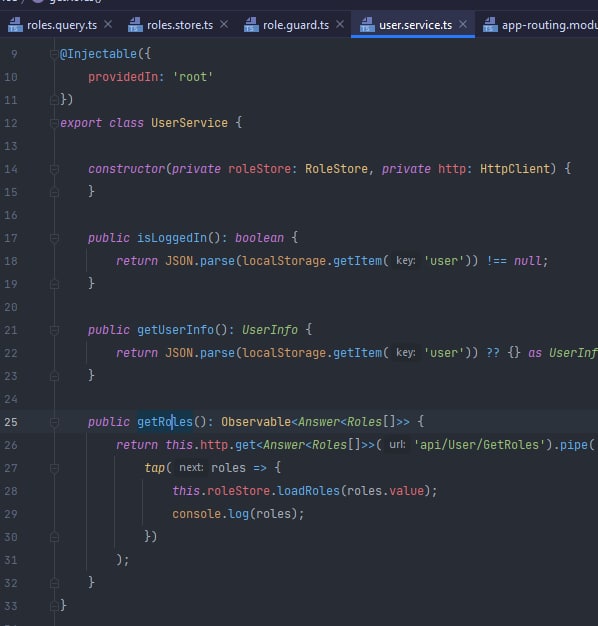Fold the constructor block on line 14

pyautogui.click(x=54, y=169)
